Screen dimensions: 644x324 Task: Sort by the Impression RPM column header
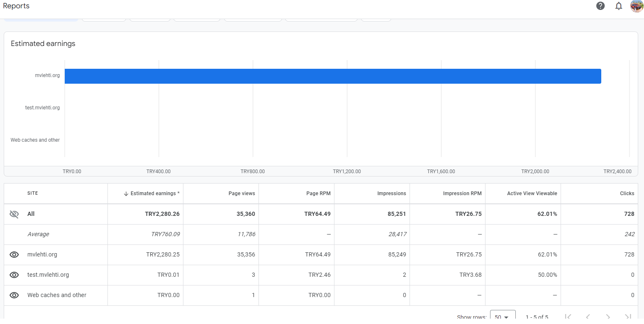click(x=462, y=193)
